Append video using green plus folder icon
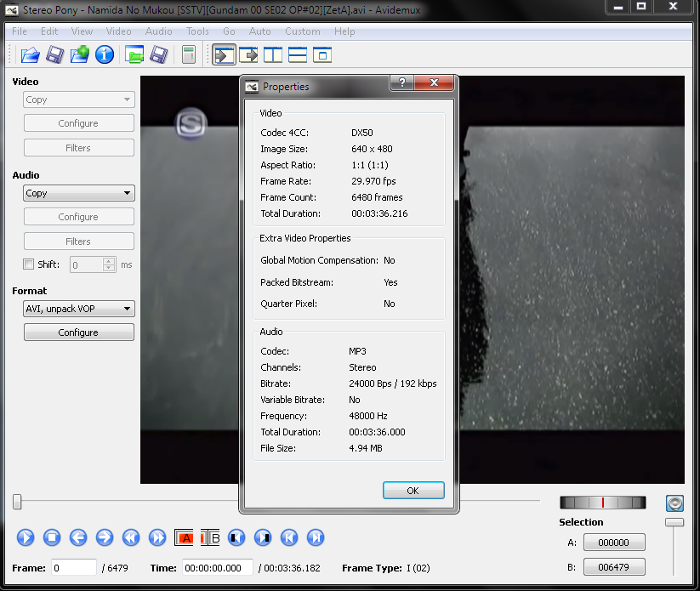 [x=80, y=55]
